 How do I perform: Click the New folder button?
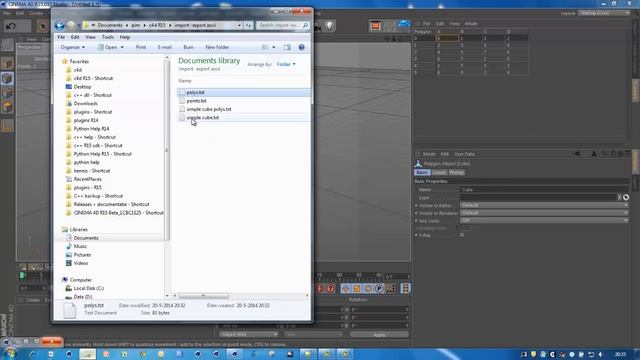tap(217, 47)
